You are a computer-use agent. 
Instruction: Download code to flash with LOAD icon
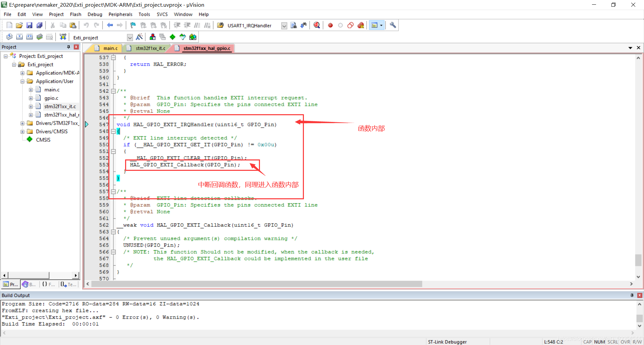[x=63, y=37]
